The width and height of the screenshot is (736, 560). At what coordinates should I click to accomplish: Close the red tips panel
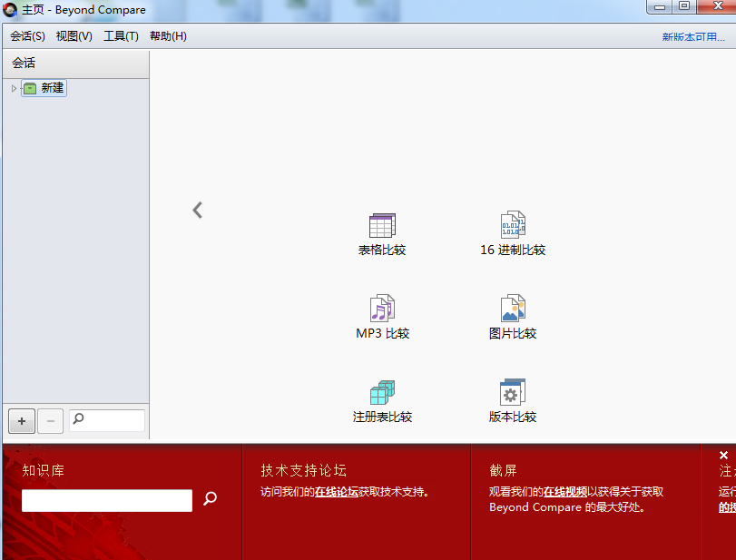(724, 455)
